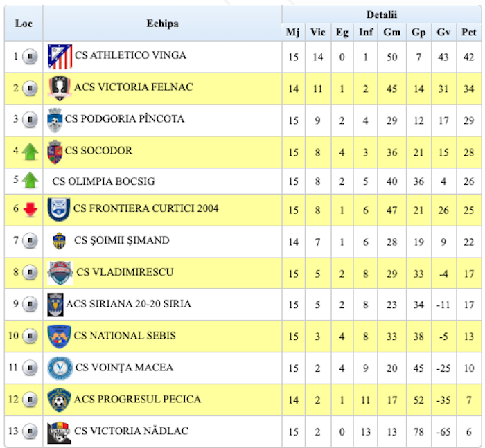
Task: Click the Pct column header
Action: 469,33
